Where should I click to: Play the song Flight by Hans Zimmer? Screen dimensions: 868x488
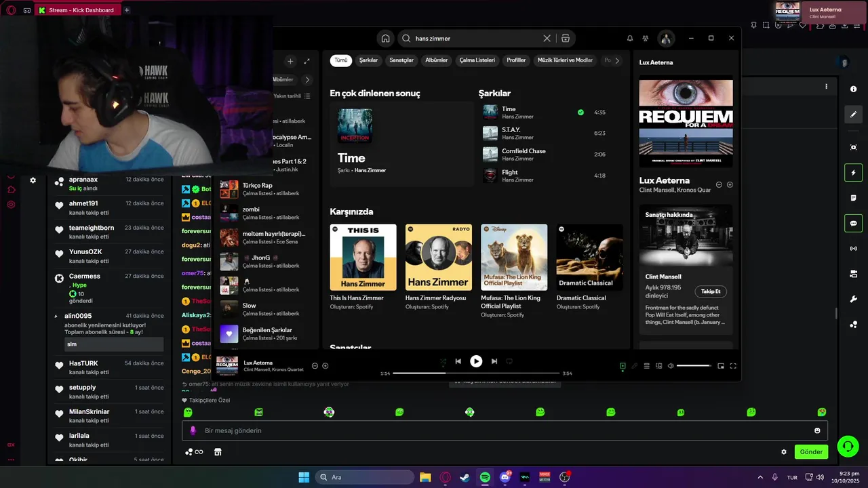tap(544, 176)
